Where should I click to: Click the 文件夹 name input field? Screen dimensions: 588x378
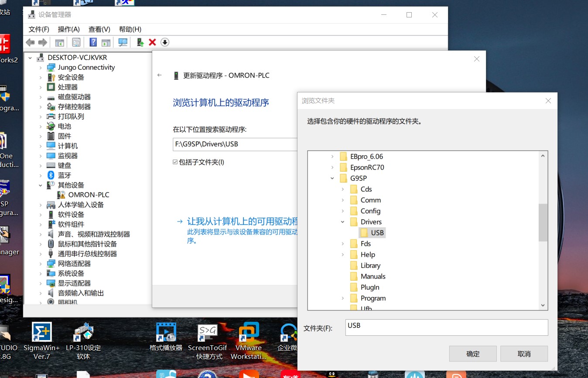[x=446, y=327]
